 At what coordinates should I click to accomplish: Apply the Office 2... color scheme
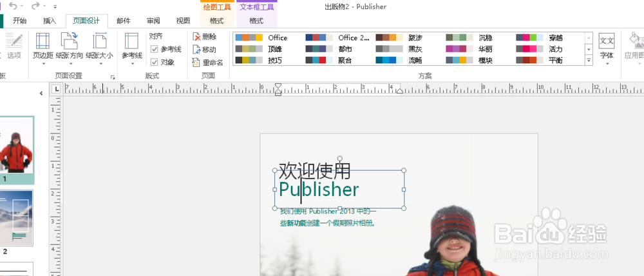coord(339,37)
